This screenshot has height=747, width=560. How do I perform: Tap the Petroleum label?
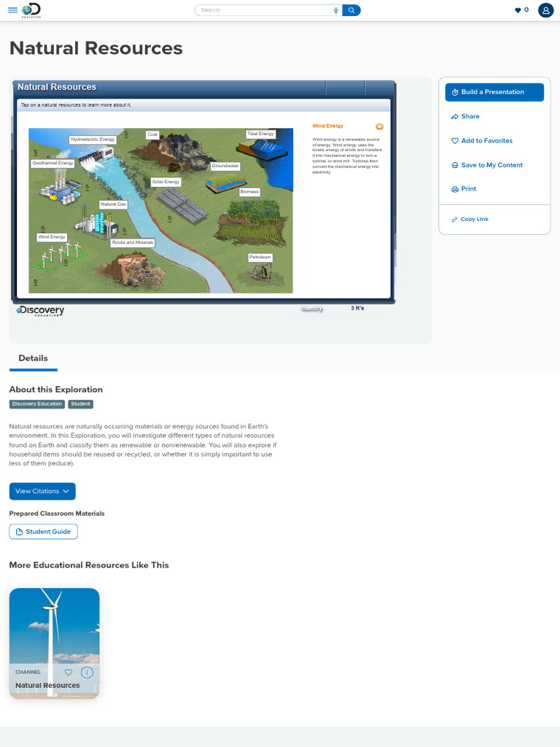click(x=260, y=258)
